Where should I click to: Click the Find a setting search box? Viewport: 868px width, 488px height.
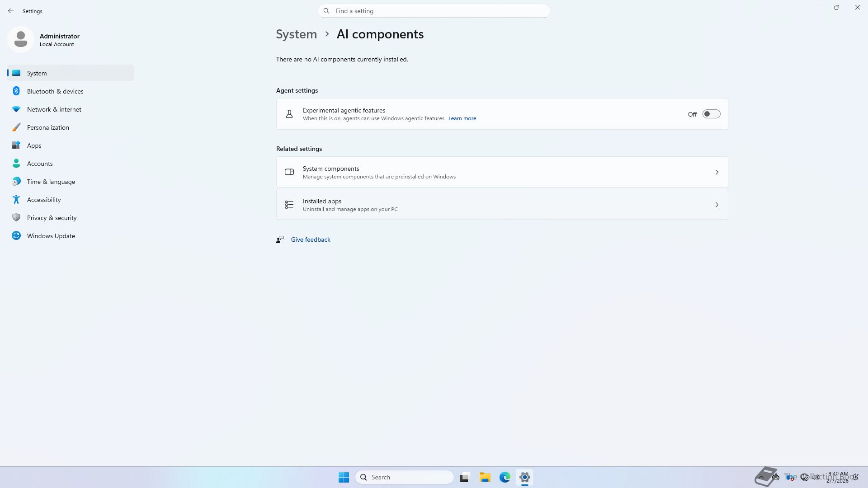point(433,11)
